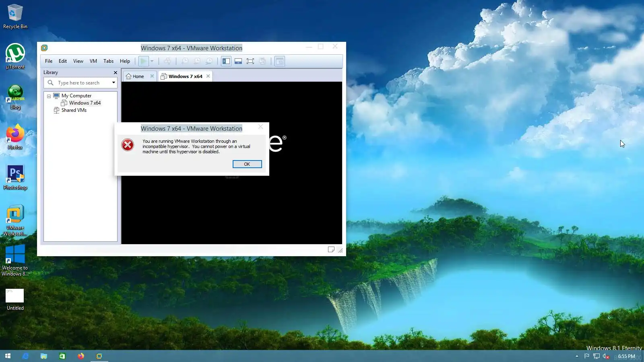
Task: Open Internet Explorer from the taskbar
Action: (25, 356)
